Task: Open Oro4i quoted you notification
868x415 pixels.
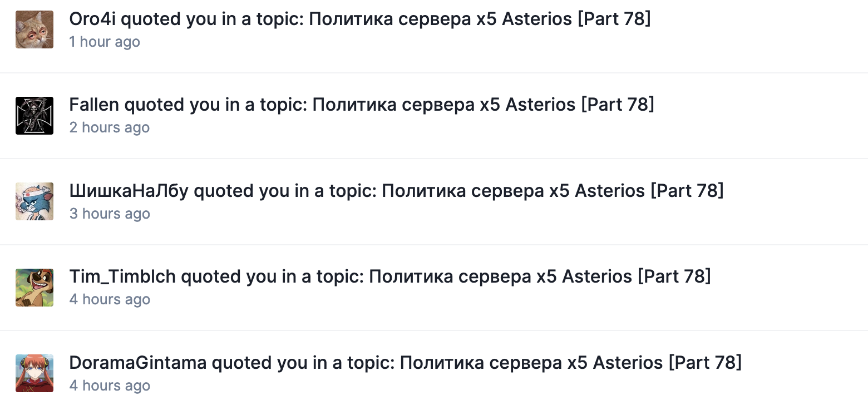Action: (434, 30)
